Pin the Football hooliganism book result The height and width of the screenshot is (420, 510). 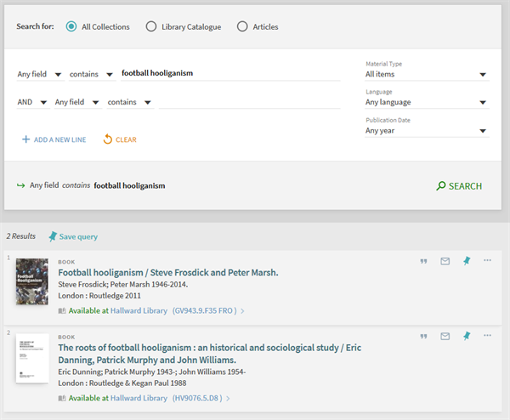[466, 261]
